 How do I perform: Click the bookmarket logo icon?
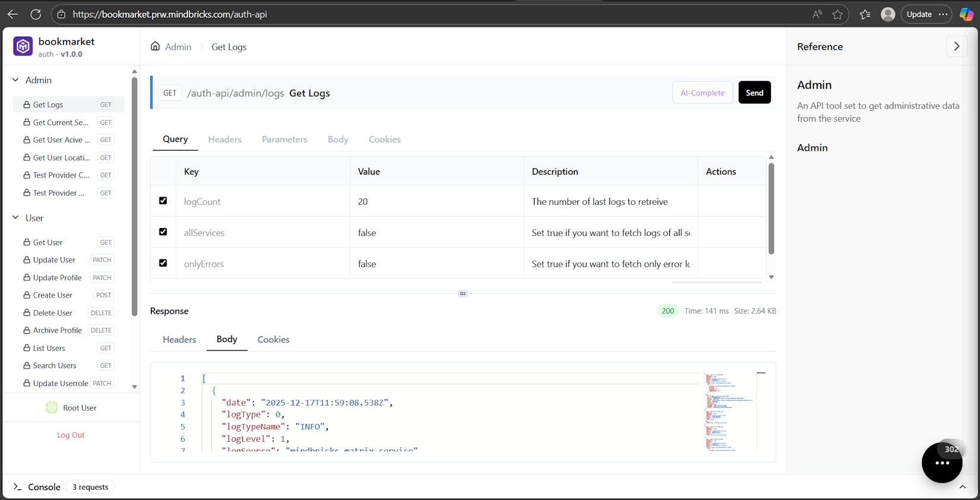23,46
